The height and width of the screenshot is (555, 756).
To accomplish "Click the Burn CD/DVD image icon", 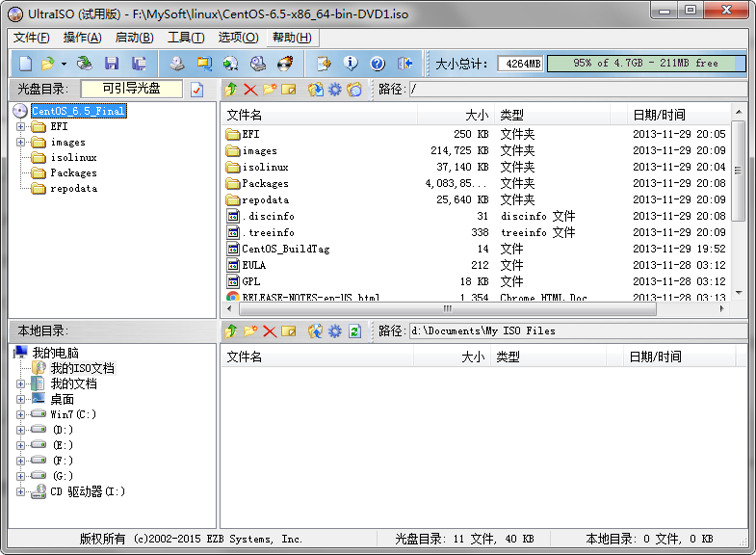I will tap(285, 64).
